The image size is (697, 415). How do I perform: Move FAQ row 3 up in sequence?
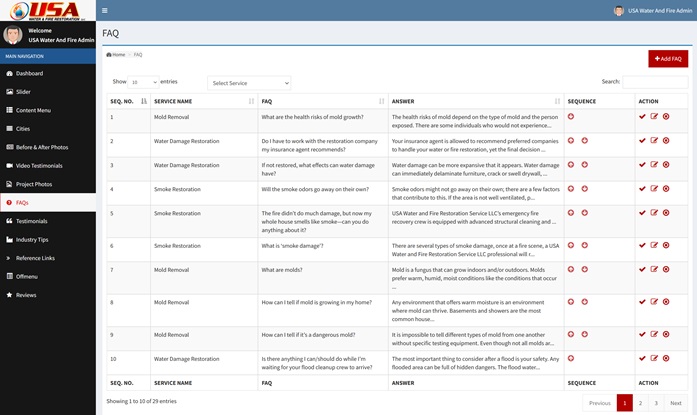pyautogui.click(x=571, y=164)
